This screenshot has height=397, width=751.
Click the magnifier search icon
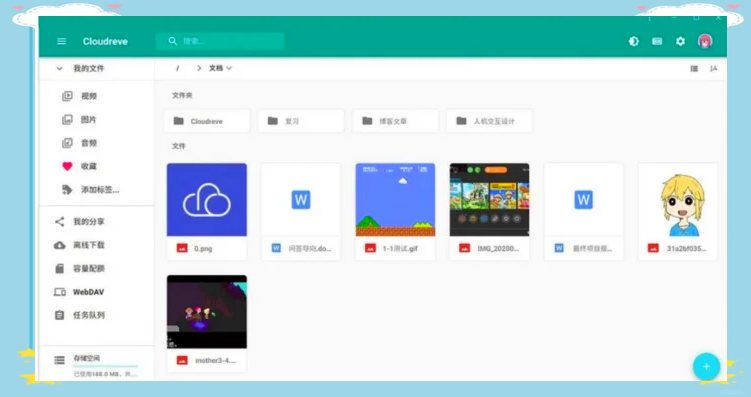coord(172,41)
